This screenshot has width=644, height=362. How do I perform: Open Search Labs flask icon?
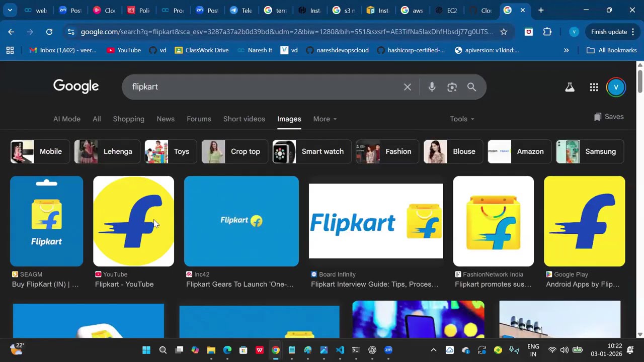coord(570,87)
